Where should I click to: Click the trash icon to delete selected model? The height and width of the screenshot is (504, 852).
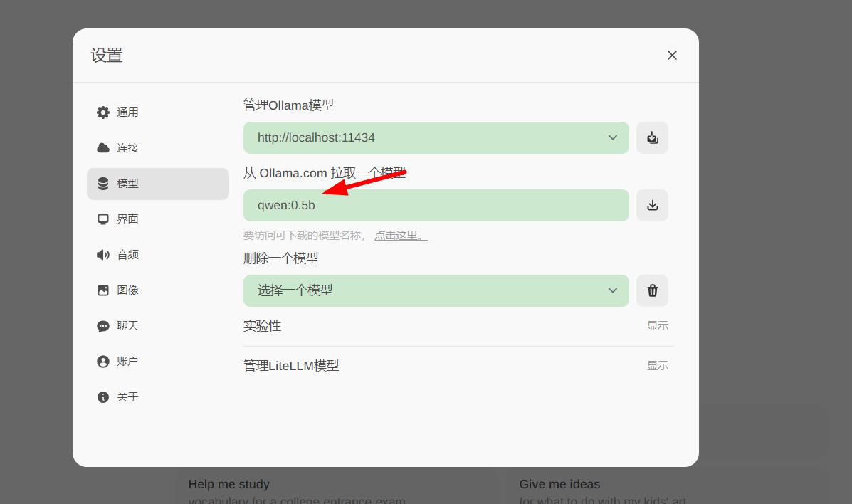click(652, 290)
